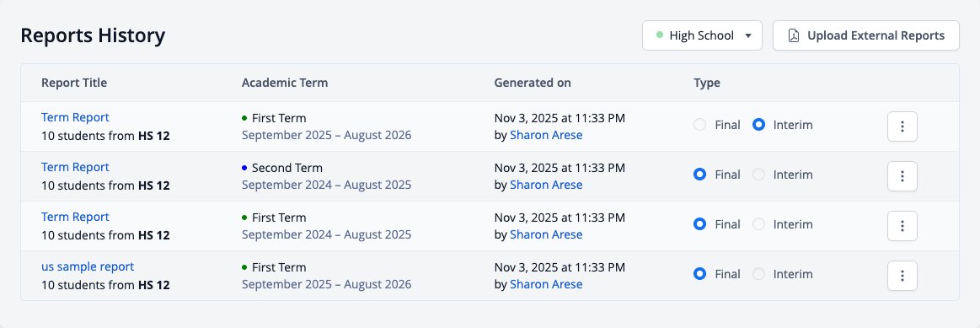This screenshot has width=980, height=328.
Task: Click the Generated on column header
Action: (533, 83)
